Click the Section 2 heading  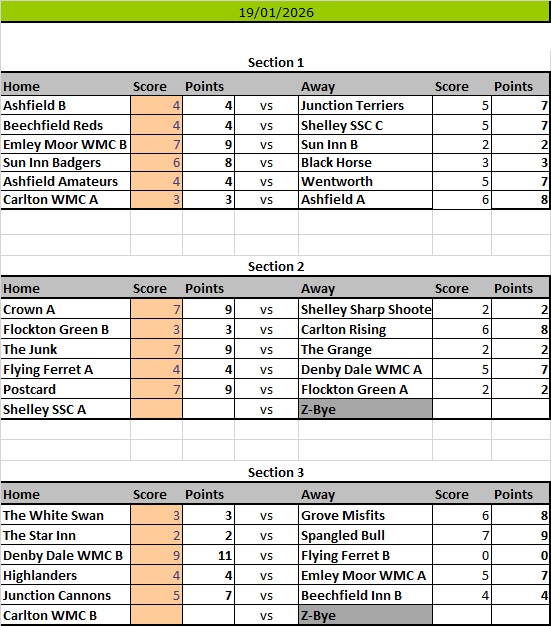(x=276, y=267)
